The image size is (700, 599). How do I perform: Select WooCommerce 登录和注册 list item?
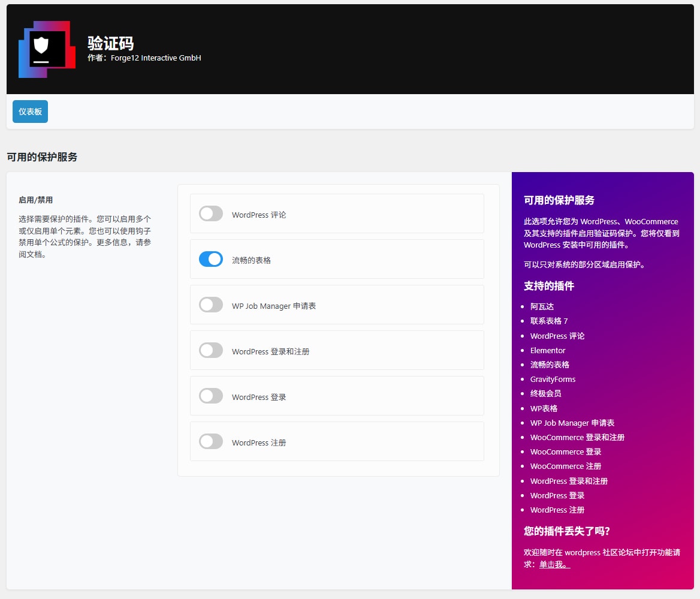pyautogui.click(x=577, y=437)
